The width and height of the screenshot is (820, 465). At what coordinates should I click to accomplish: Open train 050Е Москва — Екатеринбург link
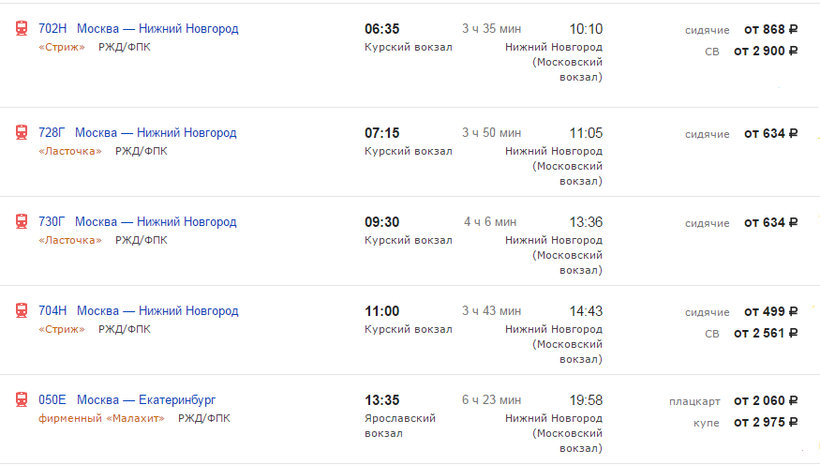127,400
